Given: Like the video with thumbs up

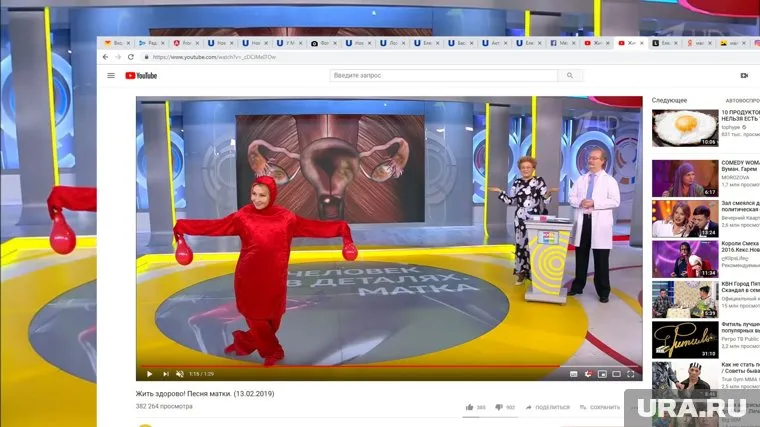Looking at the screenshot, I should [x=470, y=407].
